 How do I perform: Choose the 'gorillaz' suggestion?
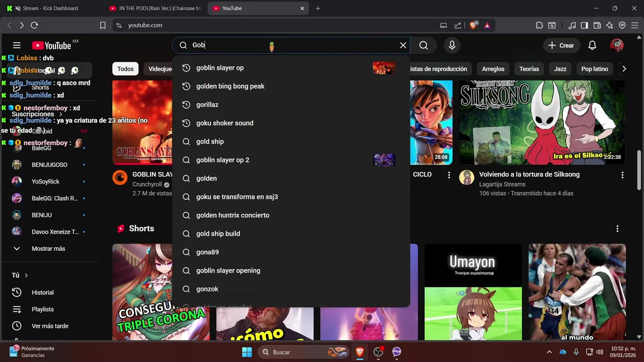click(291, 105)
